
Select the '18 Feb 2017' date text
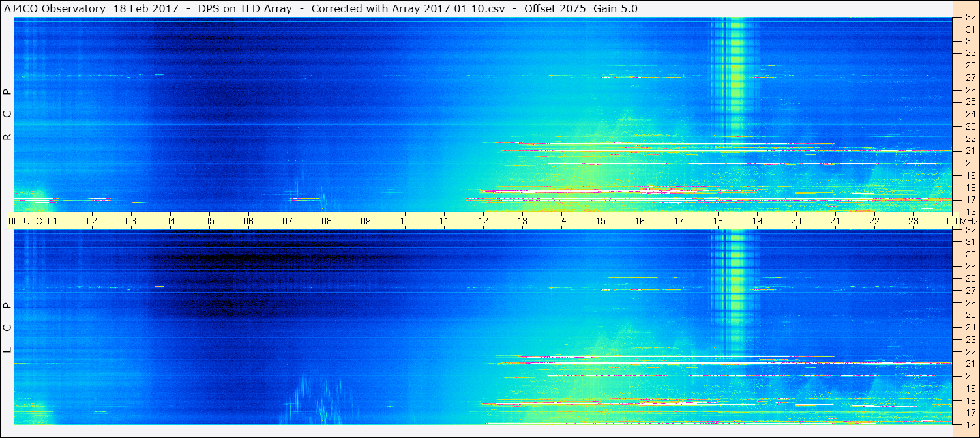pos(145,8)
